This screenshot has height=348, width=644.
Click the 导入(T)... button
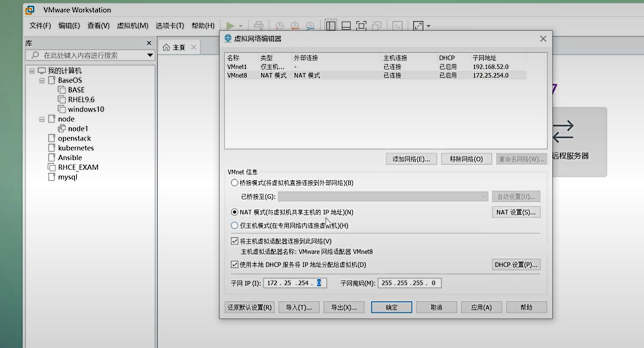299,307
